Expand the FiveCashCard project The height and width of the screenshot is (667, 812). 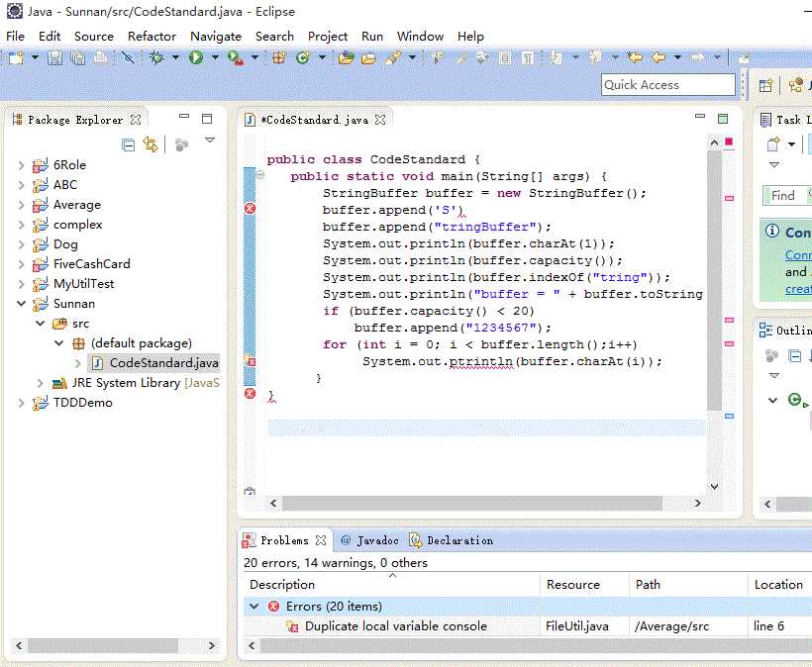click(21, 264)
